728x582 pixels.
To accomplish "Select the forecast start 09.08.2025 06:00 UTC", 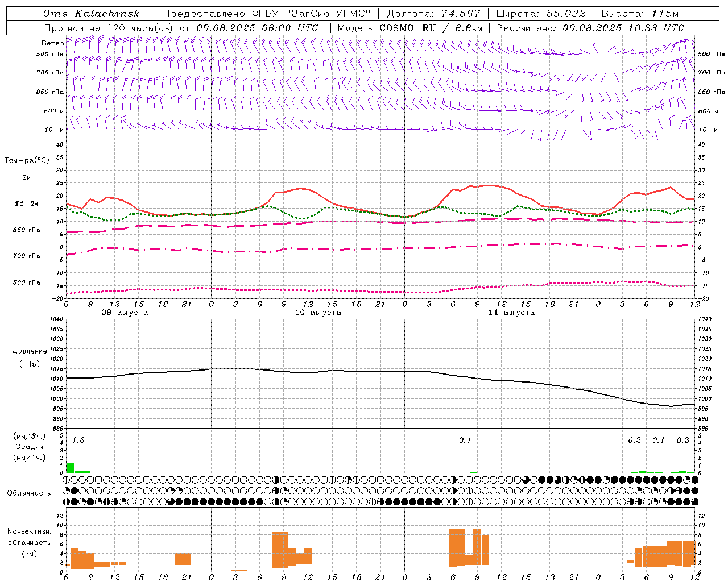I will (x=257, y=28).
